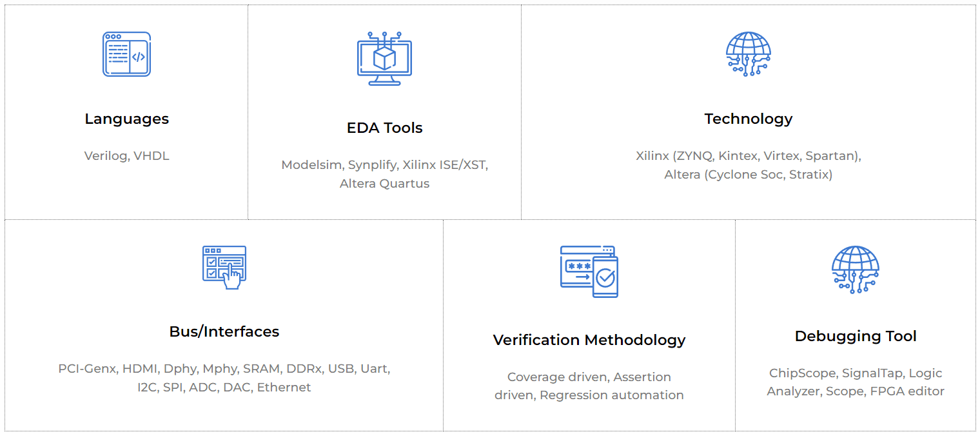Click the checklist pointer icon above Bus/Interfaces
The height and width of the screenshot is (434, 980).
tap(224, 267)
